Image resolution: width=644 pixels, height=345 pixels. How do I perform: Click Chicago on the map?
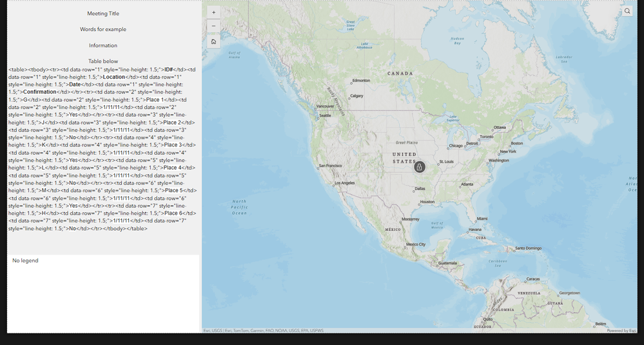coord(455,146)
